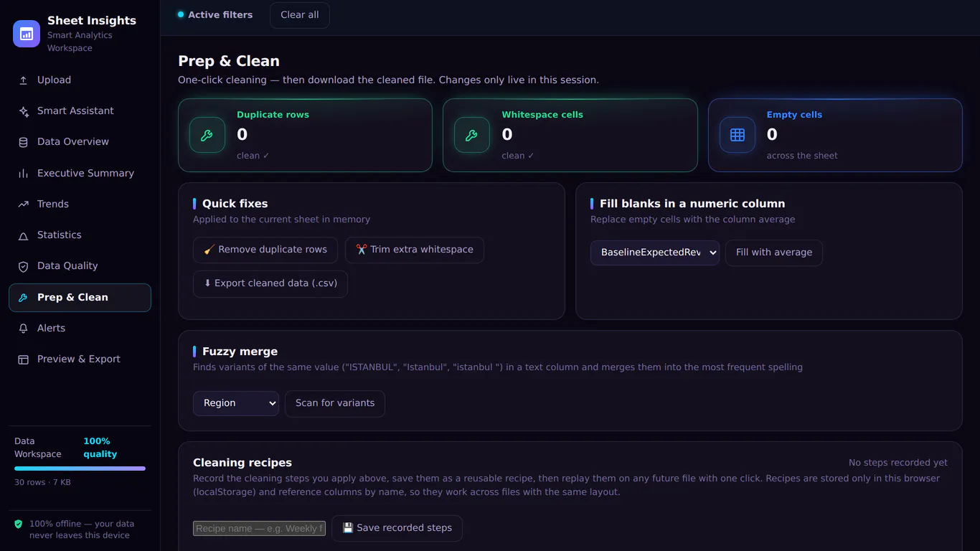The image size is (980, 551).
Task: Click Scan for variants button
Action: (335, 404)
